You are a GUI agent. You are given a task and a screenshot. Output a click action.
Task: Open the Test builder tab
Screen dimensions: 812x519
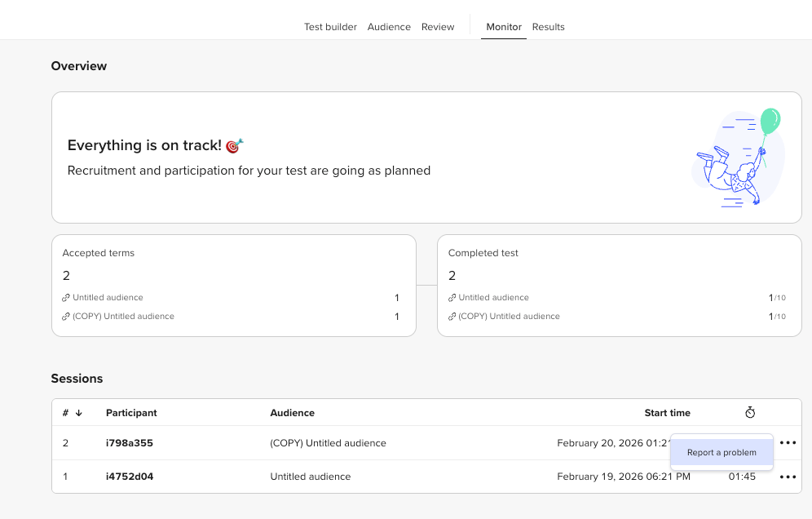click(330, 27)
